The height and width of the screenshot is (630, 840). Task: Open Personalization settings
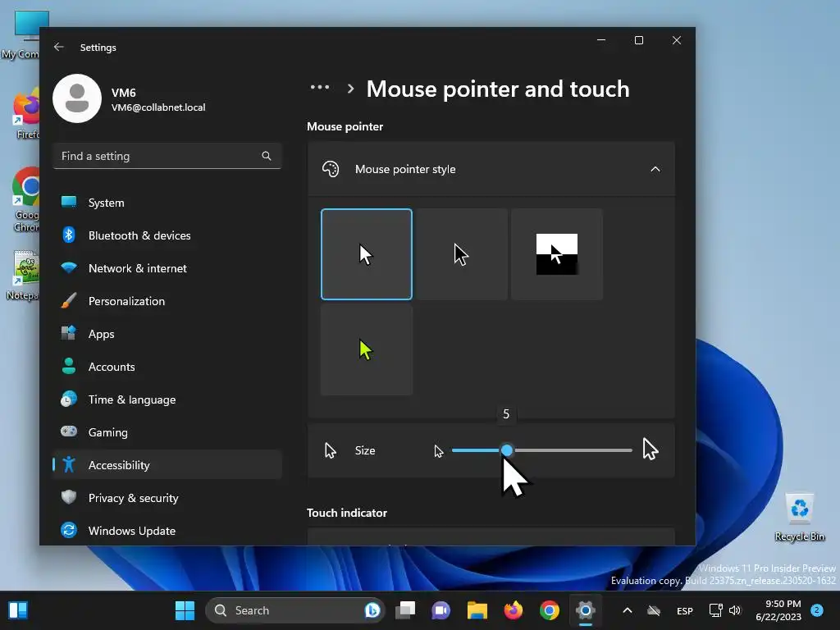[x=167, y=301]
